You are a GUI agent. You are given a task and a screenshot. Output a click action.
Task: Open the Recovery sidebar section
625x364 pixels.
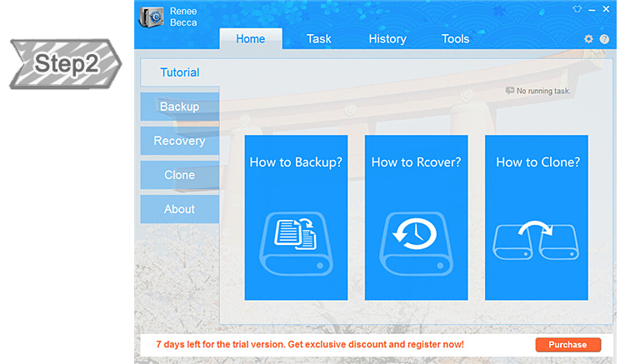[x=179, y=141]
